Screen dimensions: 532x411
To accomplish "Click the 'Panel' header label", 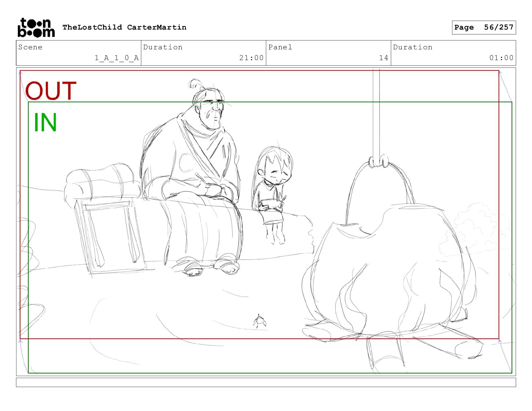I will pyautogui.click(x=280, y=47).
